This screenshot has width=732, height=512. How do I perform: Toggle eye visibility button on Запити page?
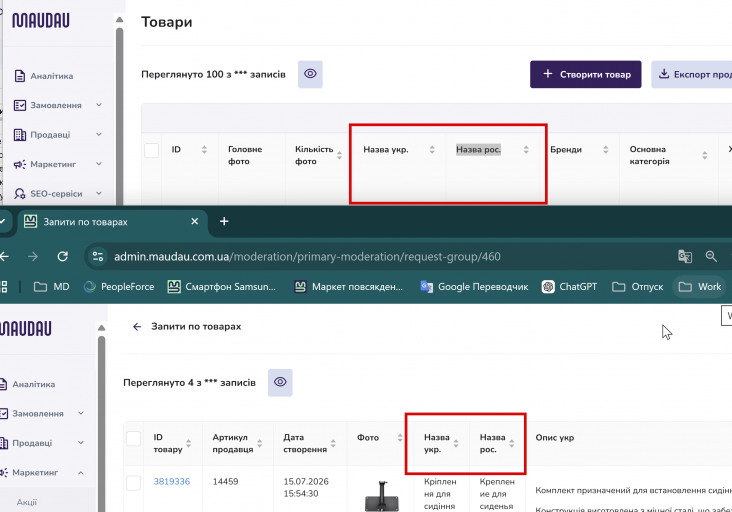tap(280, 382)
